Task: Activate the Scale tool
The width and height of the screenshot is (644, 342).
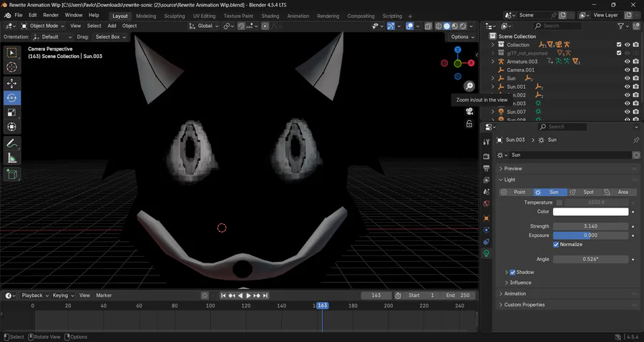Action: [12, 112]
